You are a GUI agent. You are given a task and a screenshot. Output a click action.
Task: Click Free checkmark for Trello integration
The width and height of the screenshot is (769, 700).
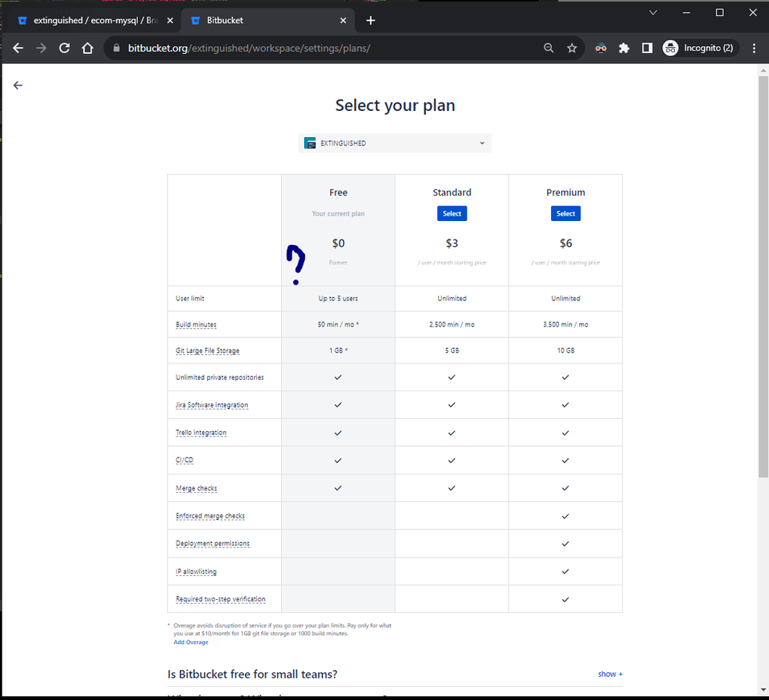[338, 433]
